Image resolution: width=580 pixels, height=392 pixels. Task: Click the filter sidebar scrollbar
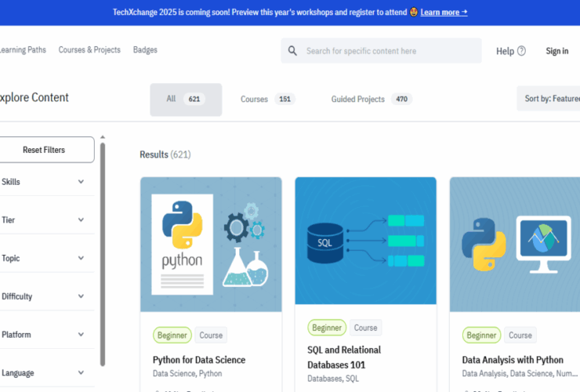pos(103,255)
